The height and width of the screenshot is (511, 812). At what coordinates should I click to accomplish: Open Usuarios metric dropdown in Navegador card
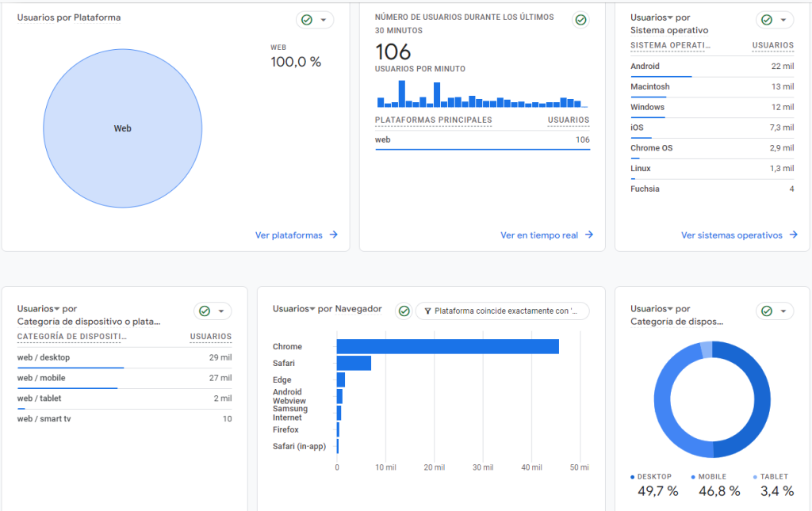click(x=312, y=309)
